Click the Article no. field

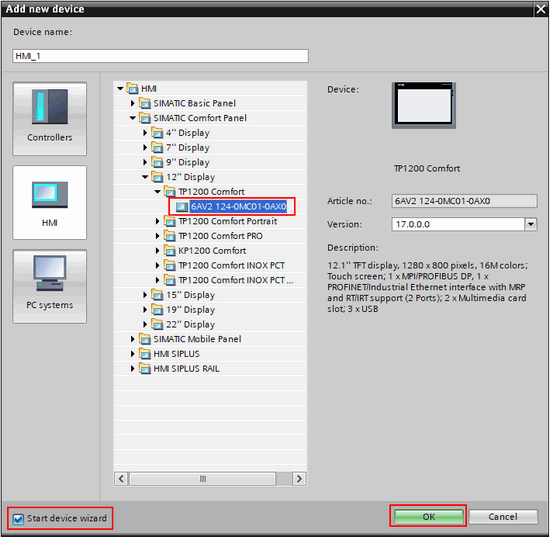click(x=464, y=201)
